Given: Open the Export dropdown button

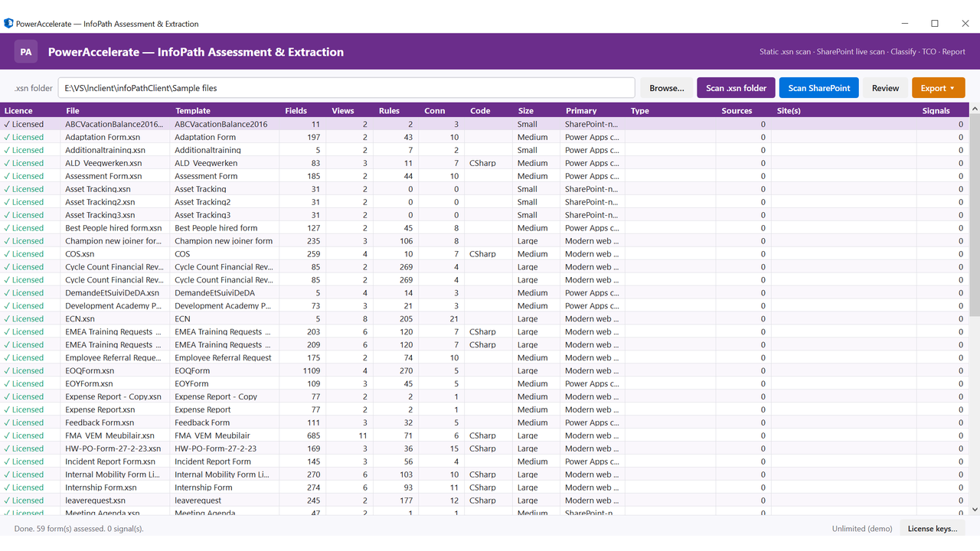Looking at the screenshot, I should [x=938, y=88].
